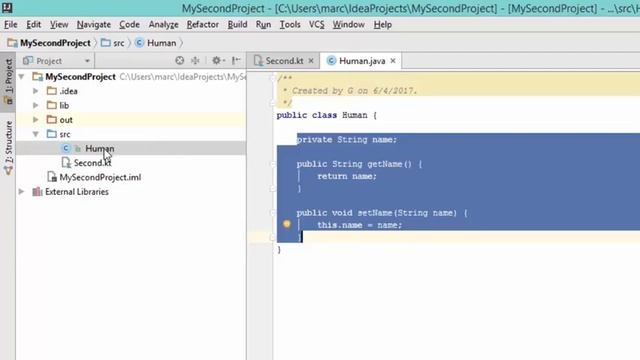This screenshot has height=360, width=640.
Task: Close the Second.kt tab
Action: (x=311, y=61)
